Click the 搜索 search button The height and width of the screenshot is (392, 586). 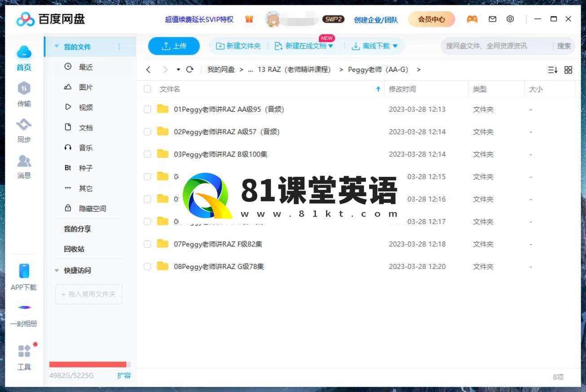coord(564,46)
